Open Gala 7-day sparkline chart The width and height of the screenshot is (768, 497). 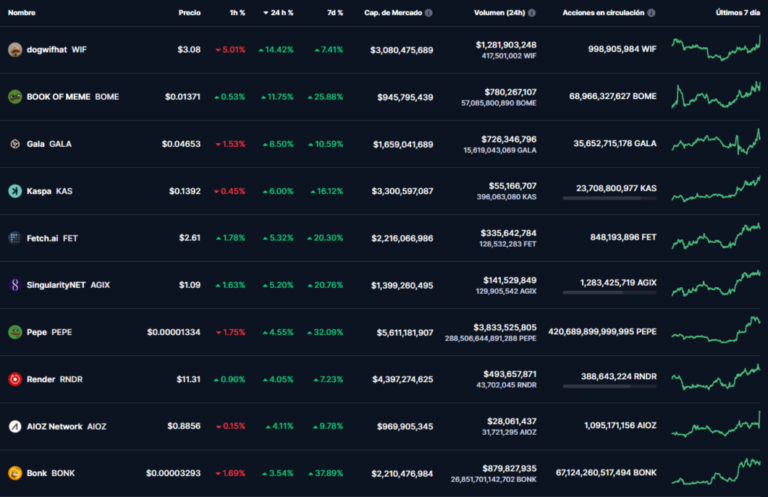pos(716,142)
